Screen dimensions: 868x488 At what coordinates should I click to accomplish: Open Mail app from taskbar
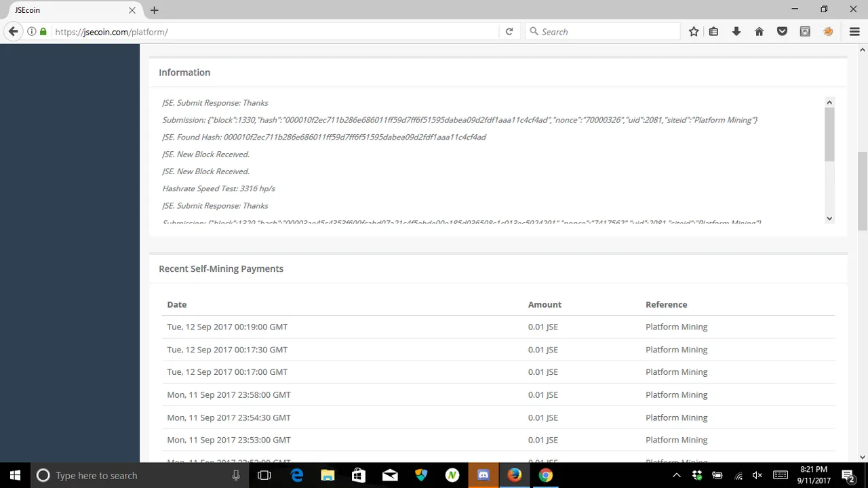[390, 475]
